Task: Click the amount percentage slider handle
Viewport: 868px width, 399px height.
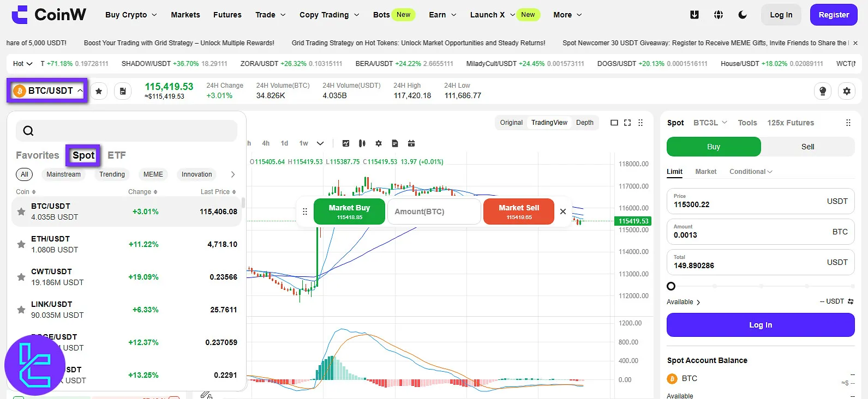Action: tap(671, 286)
